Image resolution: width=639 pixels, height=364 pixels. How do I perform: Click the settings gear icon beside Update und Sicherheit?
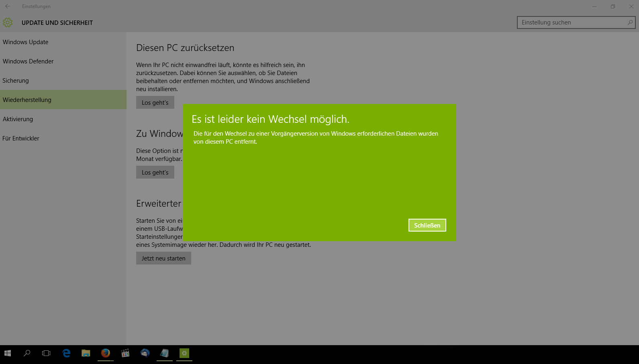pos(8,22)
